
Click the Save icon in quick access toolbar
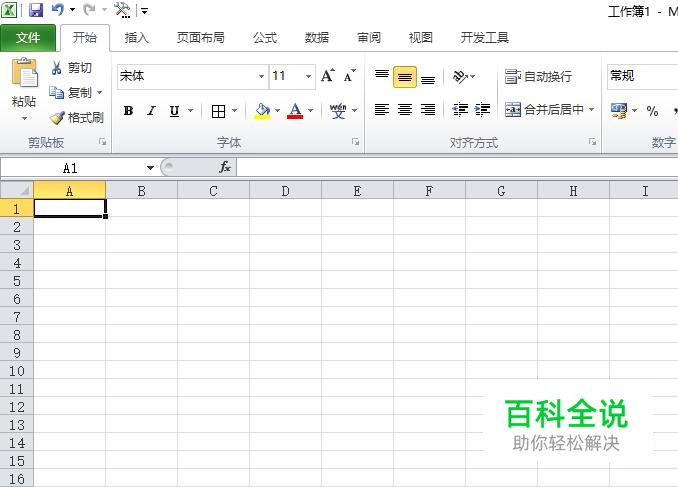tap(36, 10)
